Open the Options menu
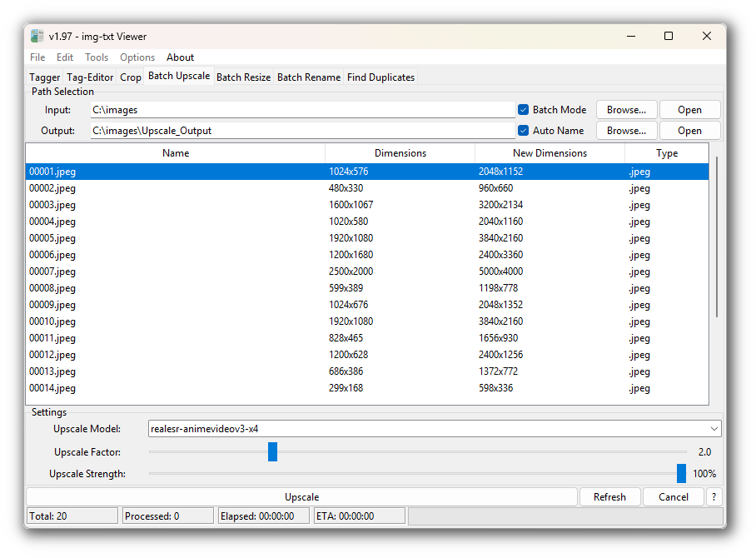Screen dimensions: 756x558 tap(137, 57)
